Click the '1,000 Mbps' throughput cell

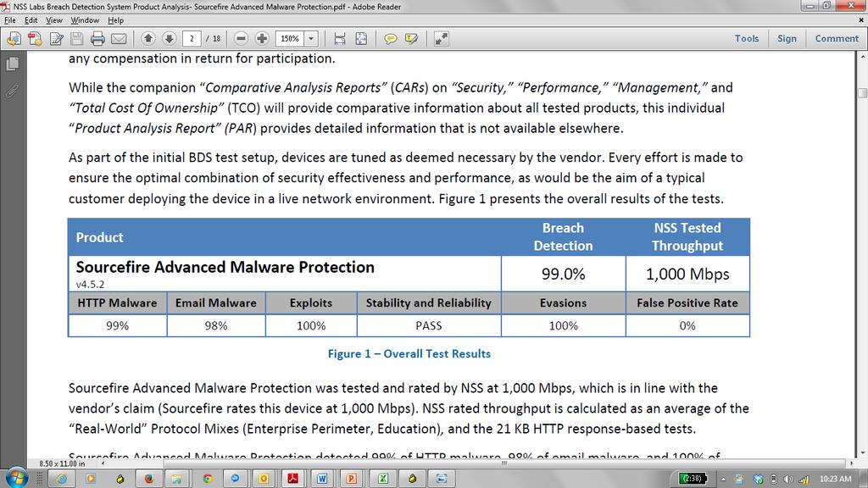point(687,274)
